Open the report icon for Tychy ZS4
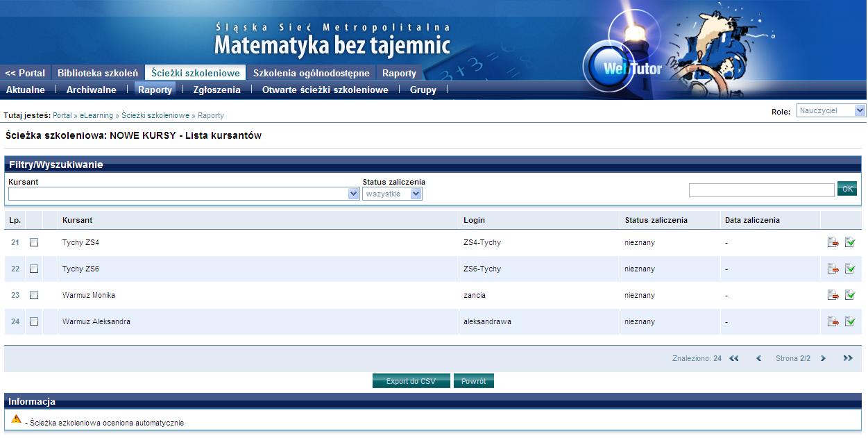The height and width of the screenshot is (438, 868). pos(833,242)
